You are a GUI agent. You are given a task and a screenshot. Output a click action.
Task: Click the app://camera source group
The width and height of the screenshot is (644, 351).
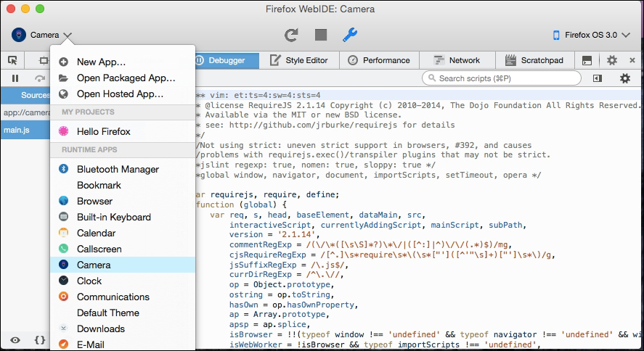coord(25,112)
